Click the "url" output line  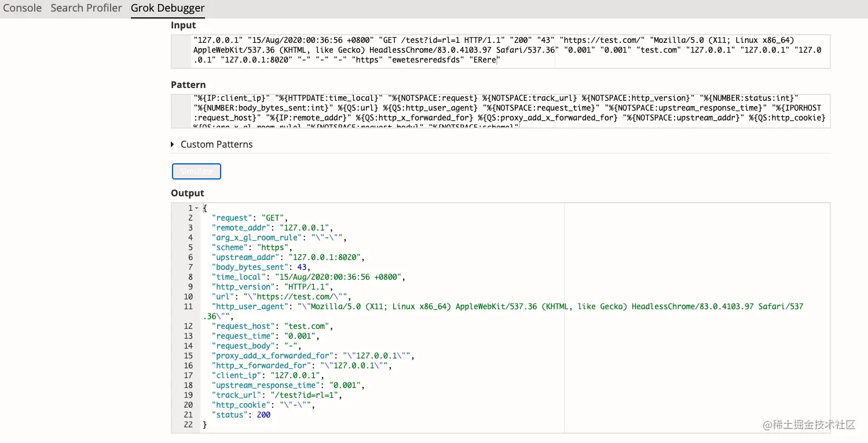(x=281, y=296)
